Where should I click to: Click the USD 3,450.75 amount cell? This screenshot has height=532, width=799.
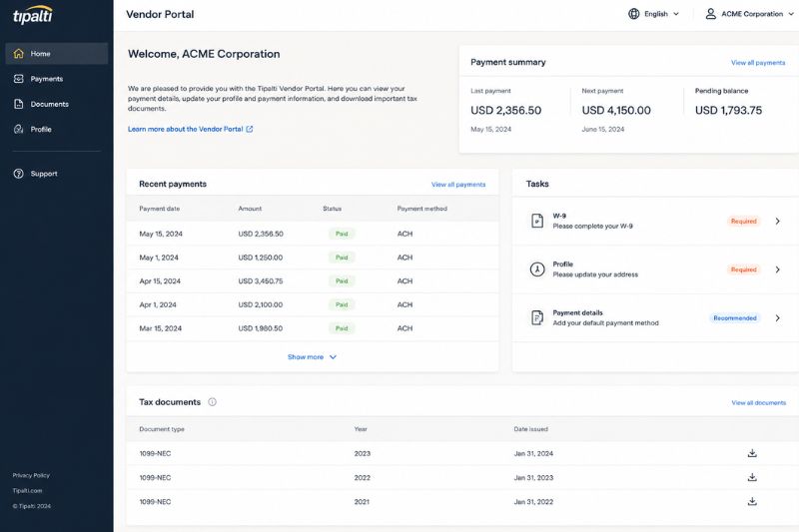(261, 281)
